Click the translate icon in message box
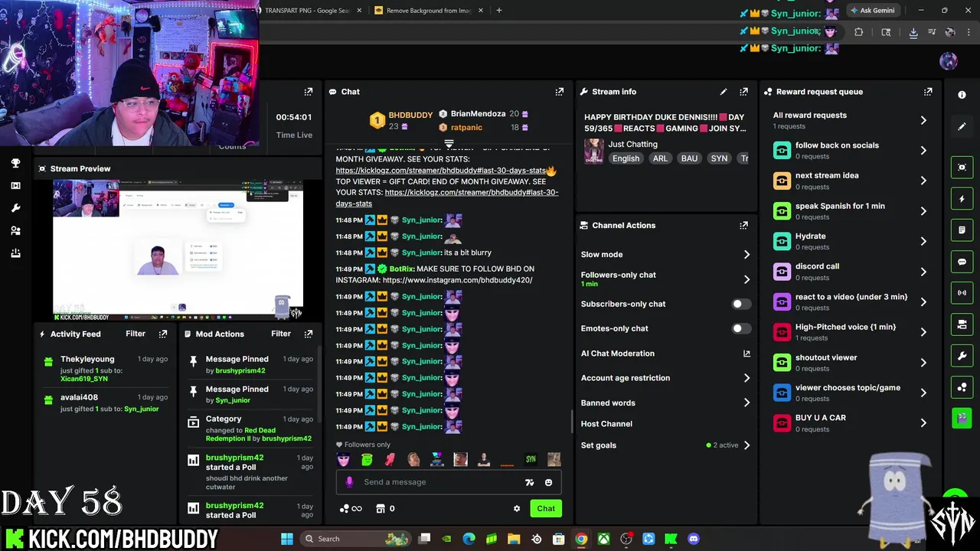The image size is (980, 551). 529,482
